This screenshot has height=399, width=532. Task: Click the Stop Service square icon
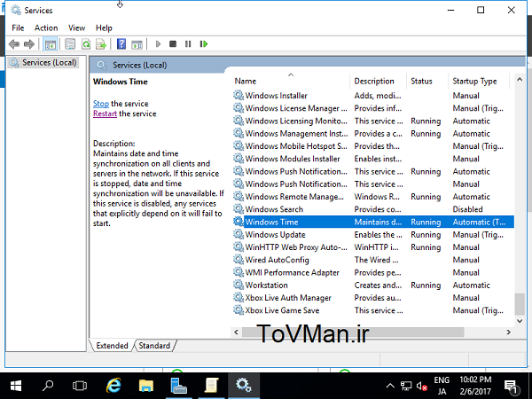pyautogui.click(x=173, y=44)
